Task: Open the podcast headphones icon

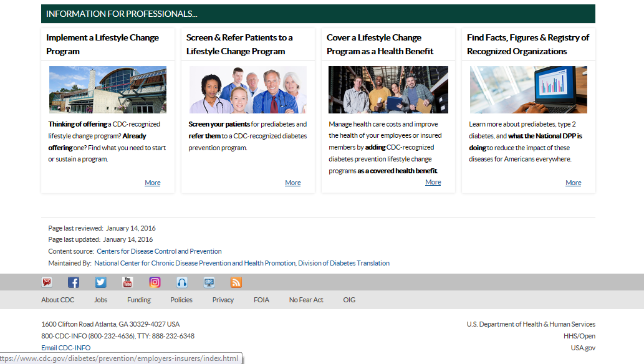Action: pyautogui.click(x=182, y=282)
